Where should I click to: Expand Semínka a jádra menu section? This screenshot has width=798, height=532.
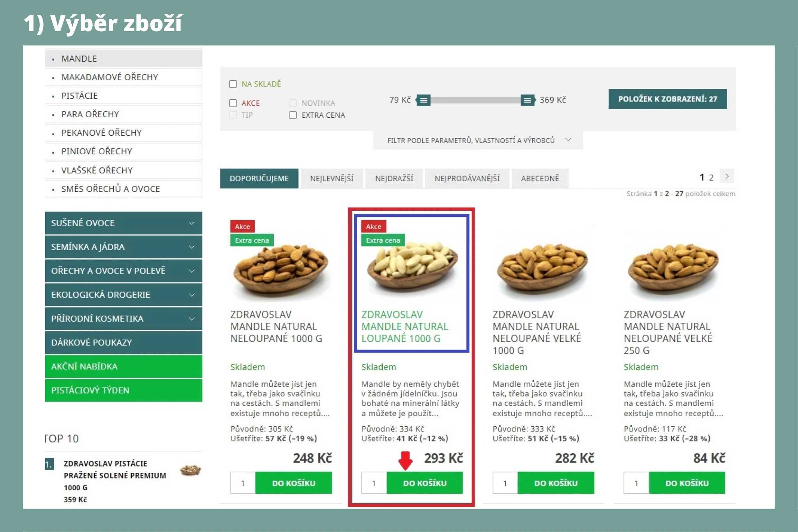point(124,247)
